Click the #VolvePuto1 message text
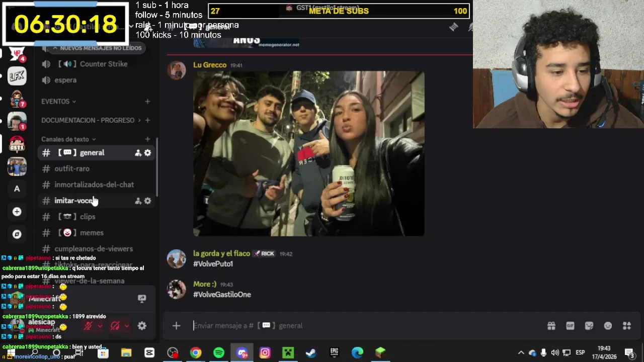 (213, 264)
